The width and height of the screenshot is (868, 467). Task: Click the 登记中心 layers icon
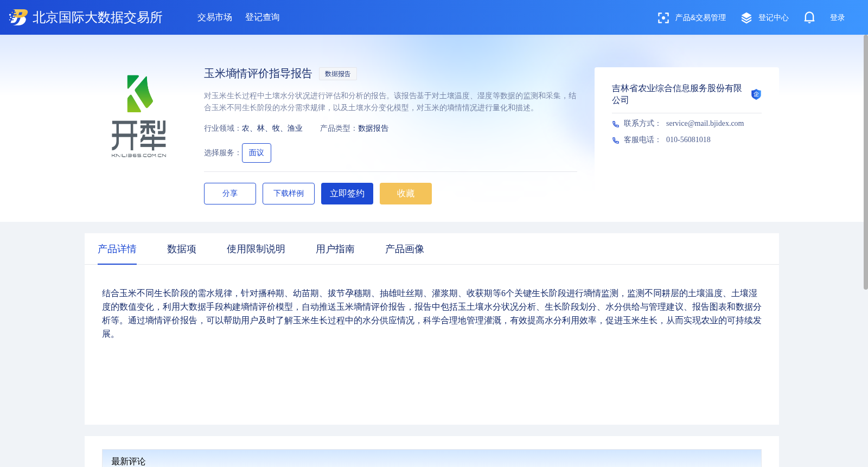tap(746, 18)
